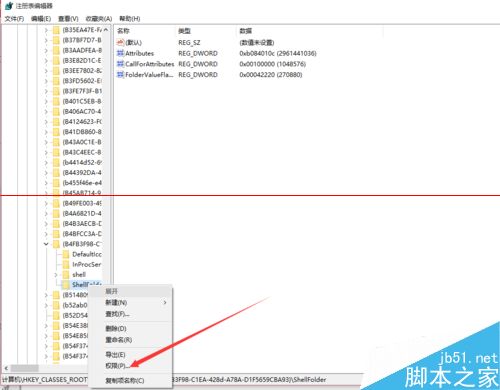Select 重命名(R) in the context menu
The height and width of the screenshot is (390, 500).
coord(118,340)
